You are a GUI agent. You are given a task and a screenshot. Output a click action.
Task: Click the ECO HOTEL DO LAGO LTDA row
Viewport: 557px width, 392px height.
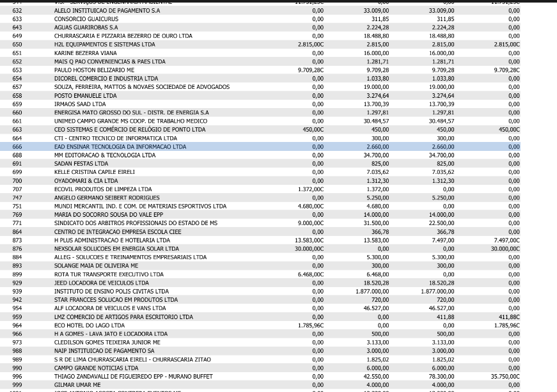pyautogui.click(x=260, y=325)
